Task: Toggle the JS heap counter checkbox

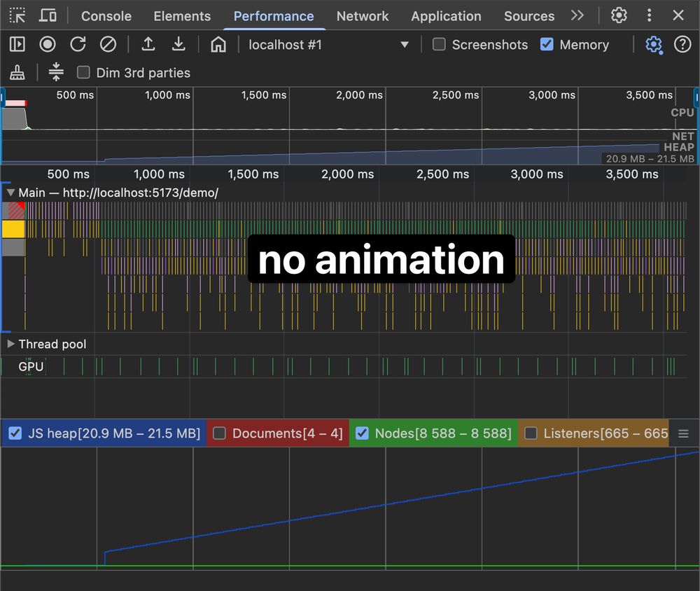Action: [15, 433]
